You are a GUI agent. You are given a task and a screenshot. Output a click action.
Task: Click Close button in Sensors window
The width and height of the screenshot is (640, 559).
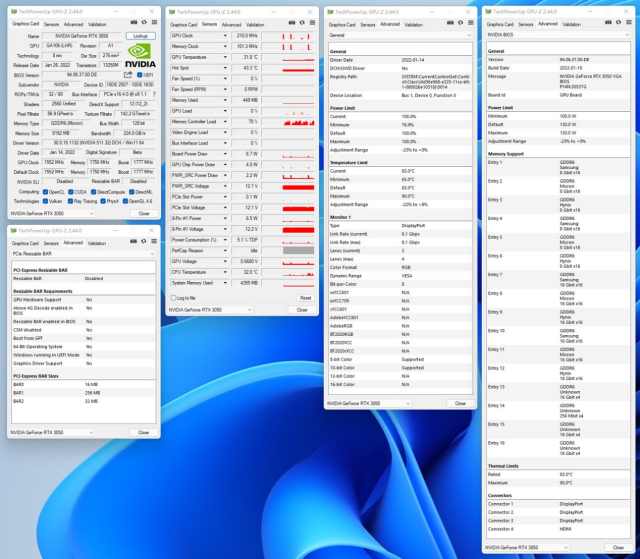pos(302,310)
